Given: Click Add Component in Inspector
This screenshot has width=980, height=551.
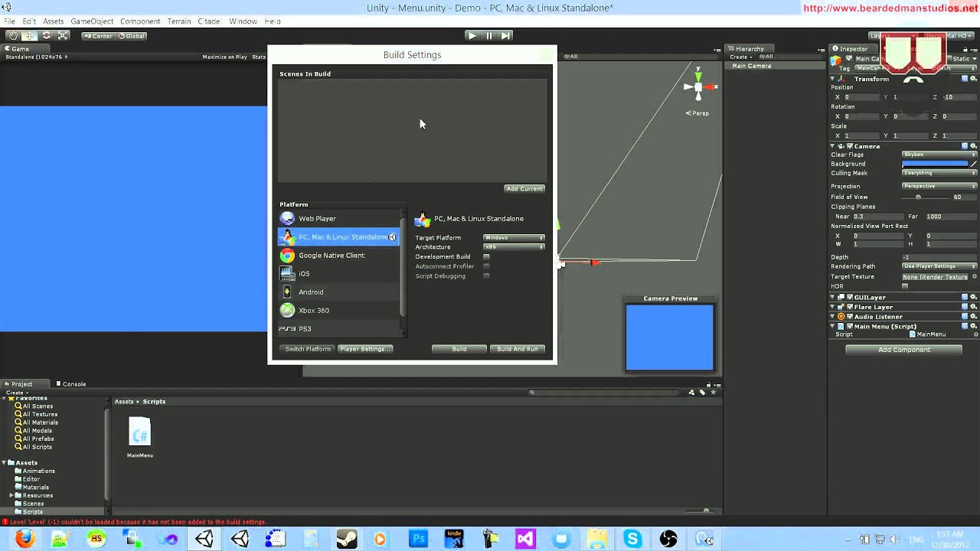Looking at the screenshot, I should (x=904, y=350).
